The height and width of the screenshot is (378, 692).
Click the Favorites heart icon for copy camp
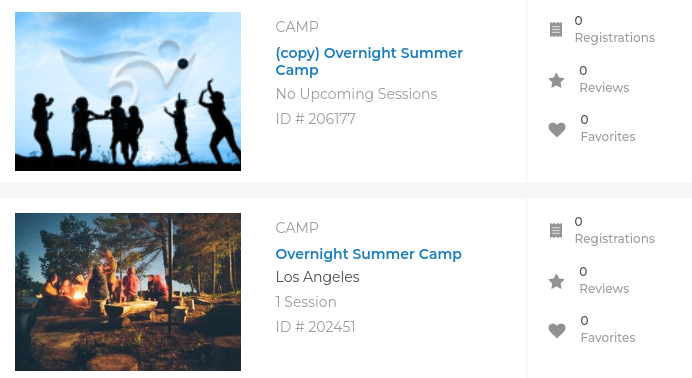pos(557,130)
